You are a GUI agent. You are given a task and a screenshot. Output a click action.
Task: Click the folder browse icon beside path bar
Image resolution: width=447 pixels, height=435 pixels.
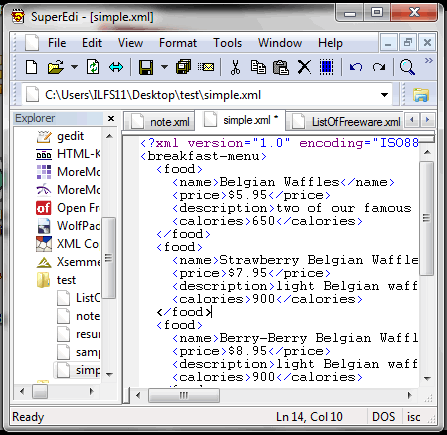[421, 95]
